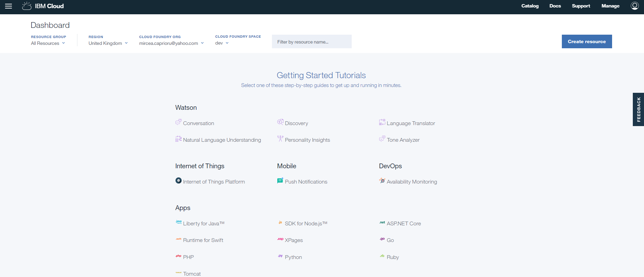Open the hamburger navigation menu

pyautogui.click(x=8, y=6)
